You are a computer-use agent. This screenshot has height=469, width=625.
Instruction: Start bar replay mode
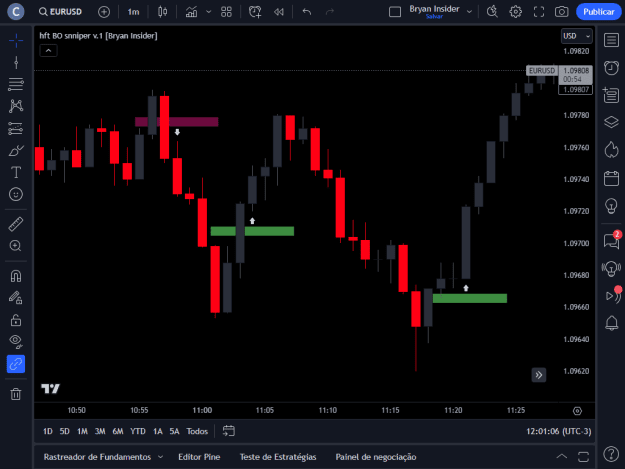click(x=279, y=12)
